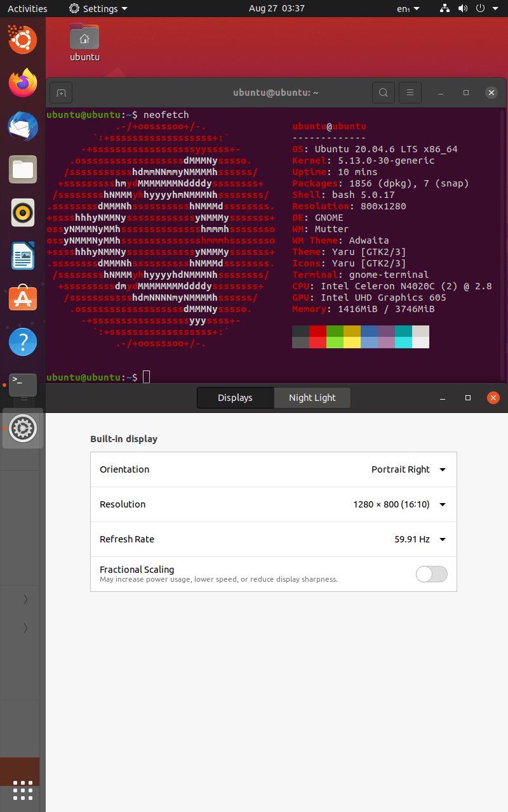Click the power icon in top bar

pyautogui.click(x=480, y=8)
